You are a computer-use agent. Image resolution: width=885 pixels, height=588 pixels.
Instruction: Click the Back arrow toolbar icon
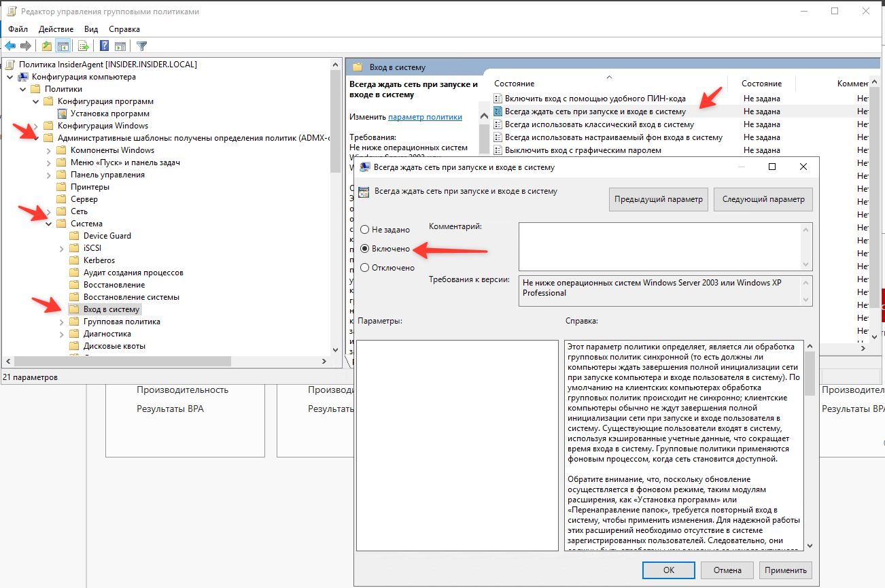click(10, 46)
